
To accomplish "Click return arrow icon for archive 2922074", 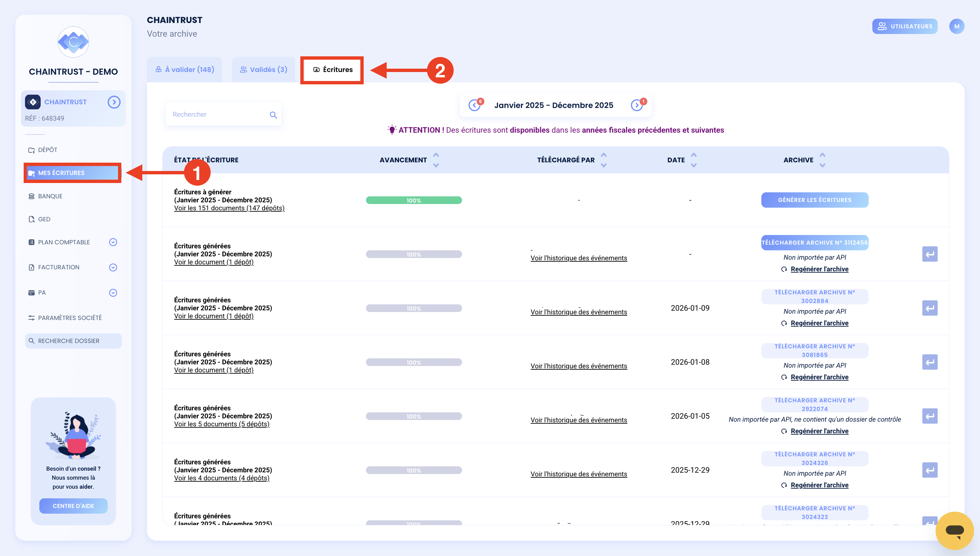I will tap(930, 416).
